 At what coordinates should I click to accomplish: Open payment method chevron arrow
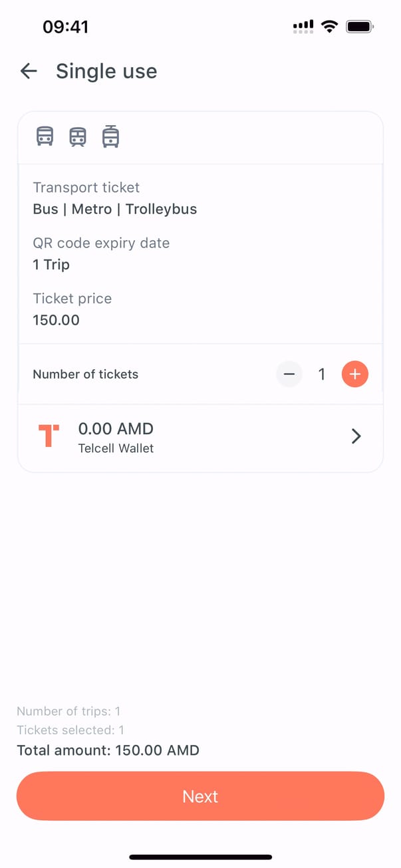[x=356, y=436]
